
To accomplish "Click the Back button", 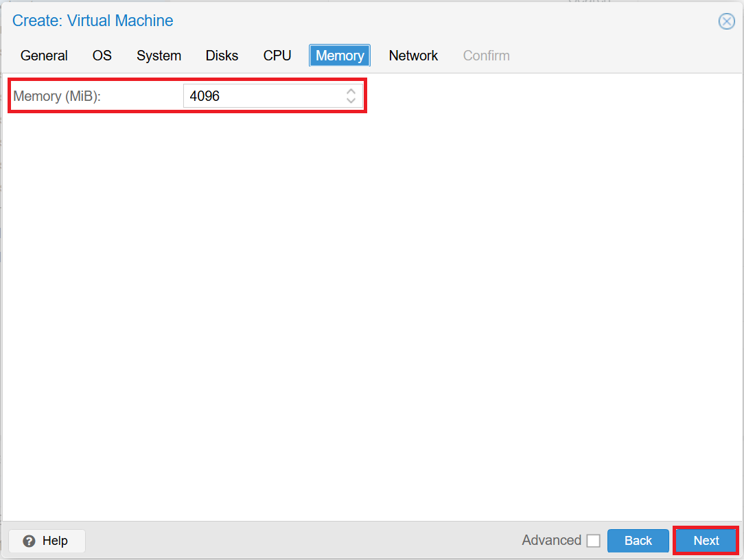I will click(x=638, y=540).
